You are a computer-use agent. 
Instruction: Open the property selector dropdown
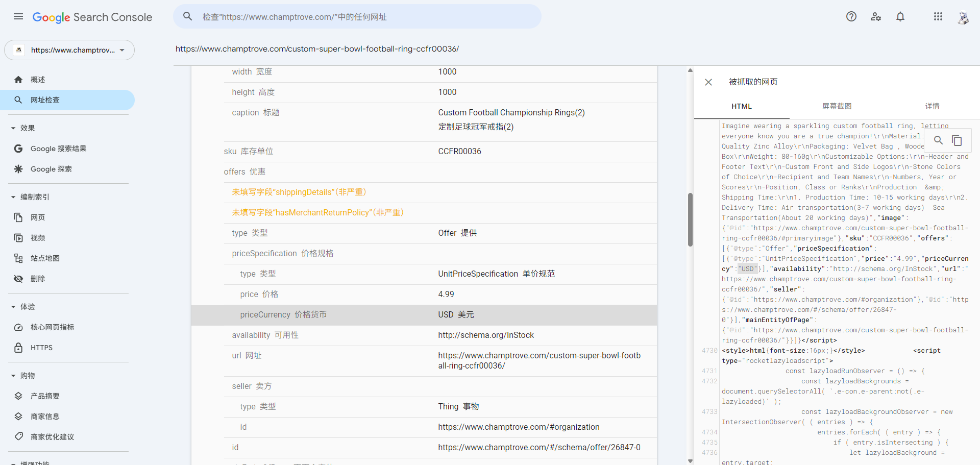69,50
